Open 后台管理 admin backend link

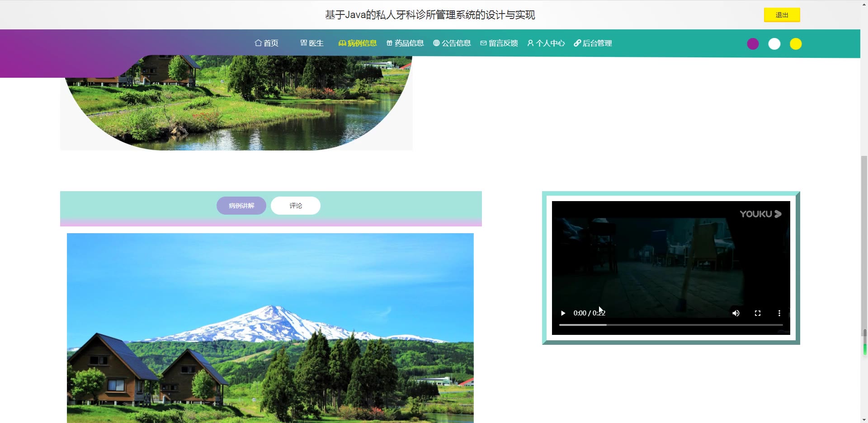tap(593, 43)
